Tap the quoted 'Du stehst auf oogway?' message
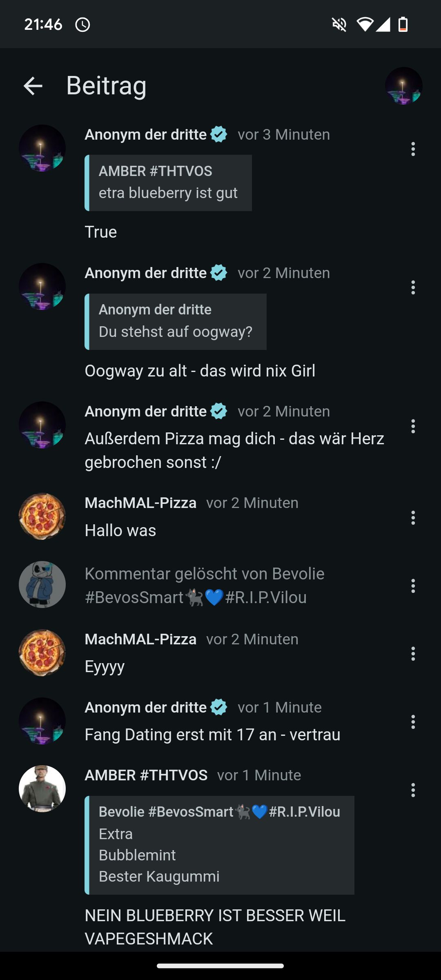This screenshot has width=441, height=980. [x=176, y=322]
